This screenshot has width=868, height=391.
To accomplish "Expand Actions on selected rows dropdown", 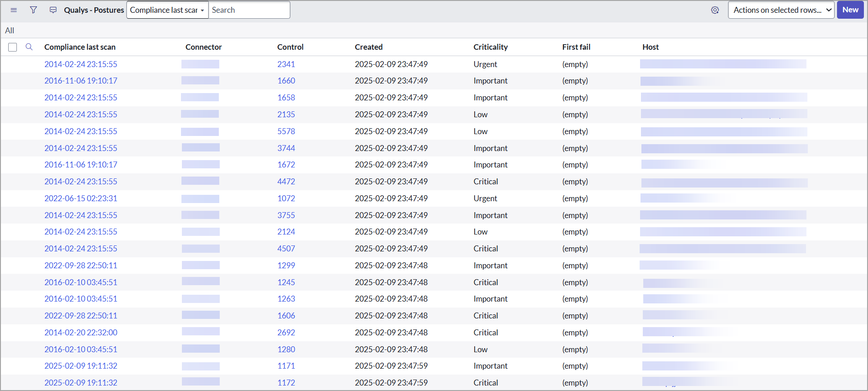I will (781, 10).
